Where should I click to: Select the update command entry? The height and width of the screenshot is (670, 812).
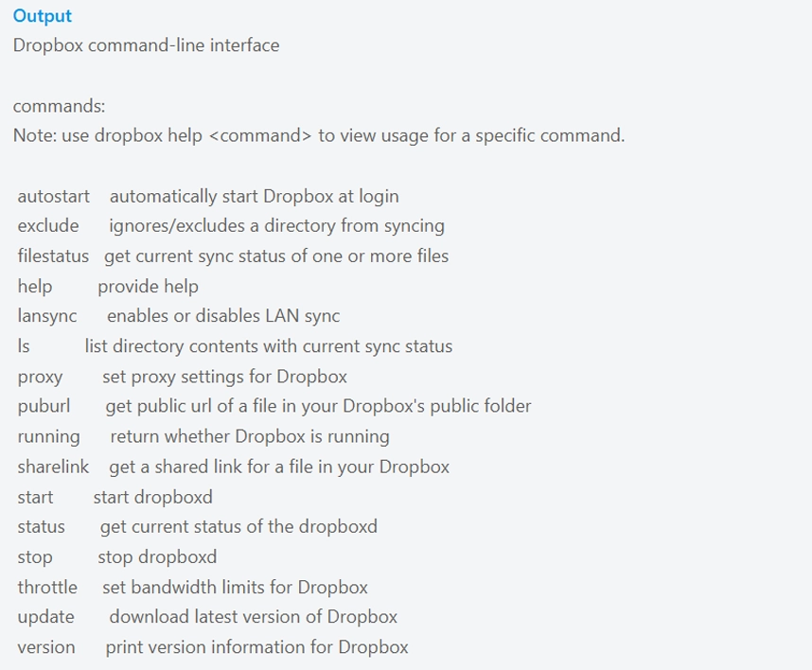[45, 617]
